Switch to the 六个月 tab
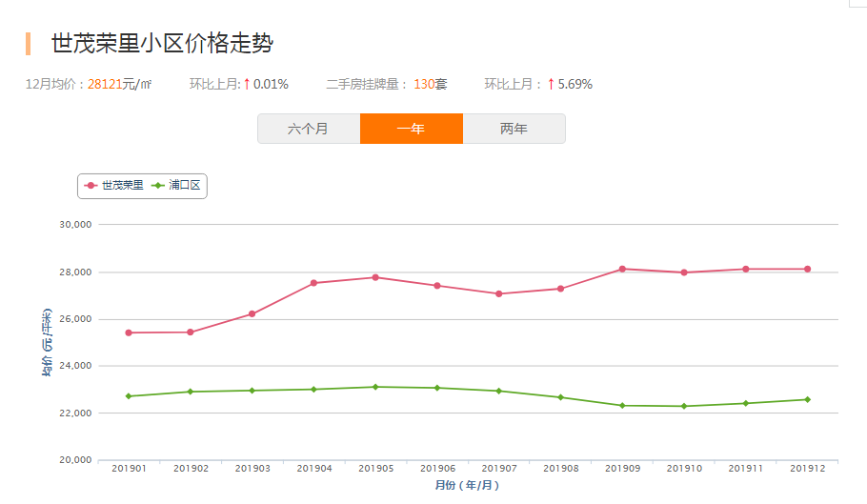 (x=308, y=129)
